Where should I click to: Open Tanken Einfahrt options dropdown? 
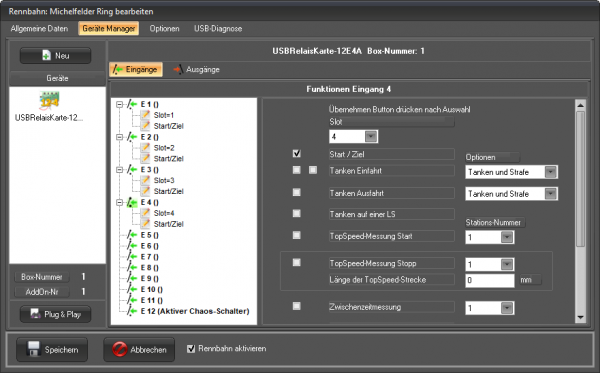tap(551, 172)
